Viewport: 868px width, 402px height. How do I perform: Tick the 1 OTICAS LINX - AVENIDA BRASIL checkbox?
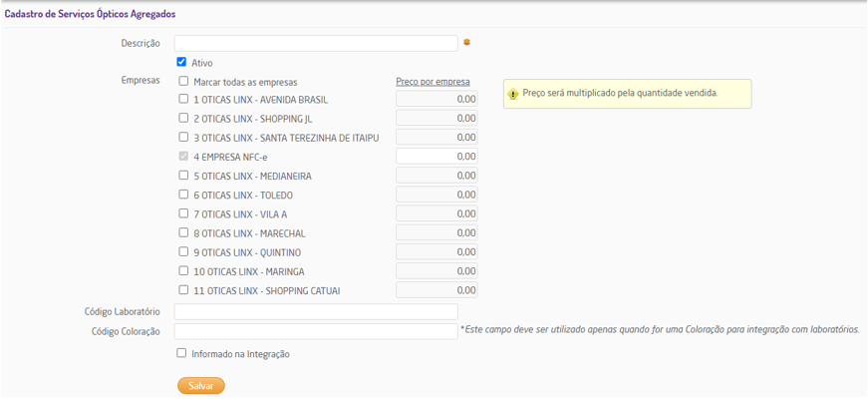point(183,99)
